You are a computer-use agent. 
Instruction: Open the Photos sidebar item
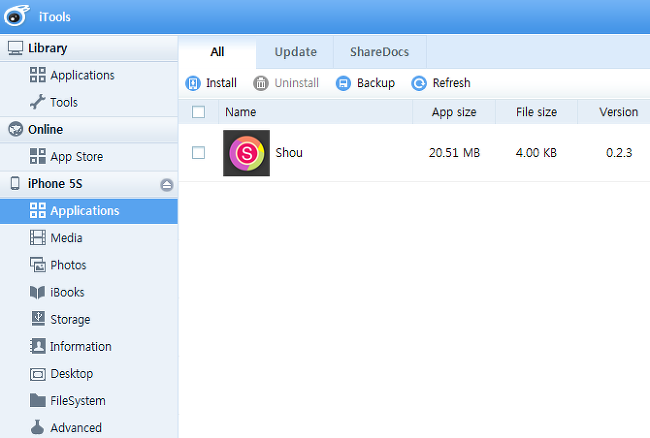pos(89,265)
